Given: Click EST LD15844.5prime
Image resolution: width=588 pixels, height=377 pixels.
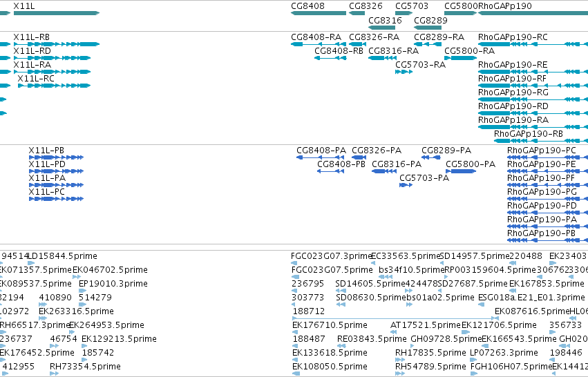Looking at the screenshot, I should tap(32, 263).
